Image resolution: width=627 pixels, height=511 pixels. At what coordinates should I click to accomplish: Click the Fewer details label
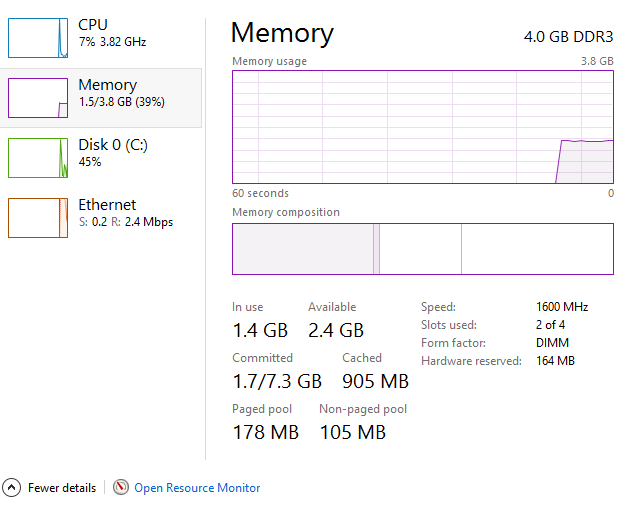62,488
